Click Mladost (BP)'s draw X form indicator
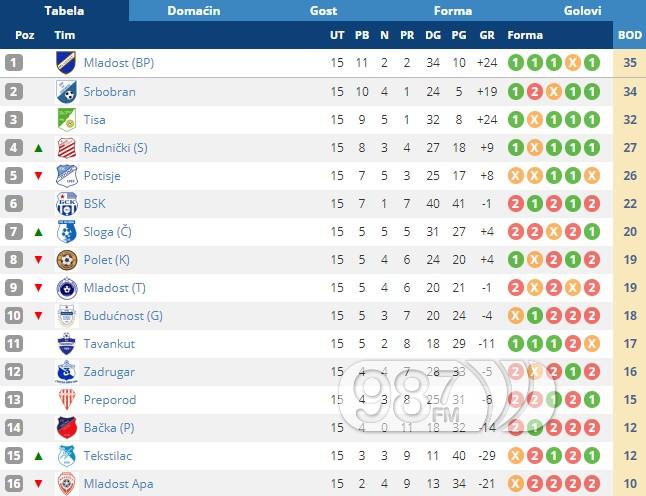The width and height of the screenshot is (646, 496). point(573,63)
